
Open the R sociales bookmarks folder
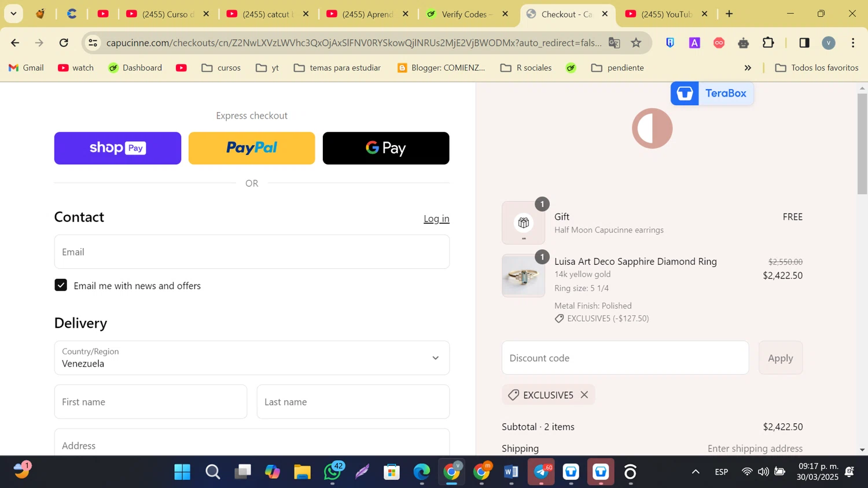pyautogui.click(x=526, y=68)
